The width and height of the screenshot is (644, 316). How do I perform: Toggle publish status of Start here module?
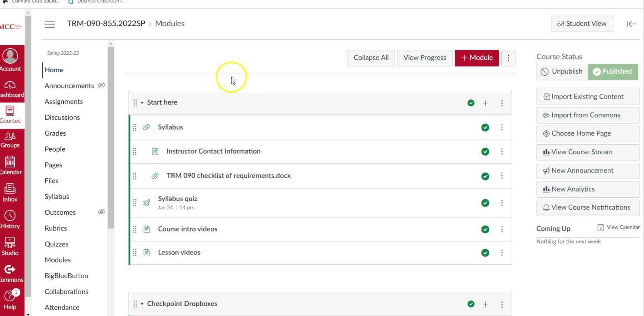pyautogui.click(x=471, y=103)
